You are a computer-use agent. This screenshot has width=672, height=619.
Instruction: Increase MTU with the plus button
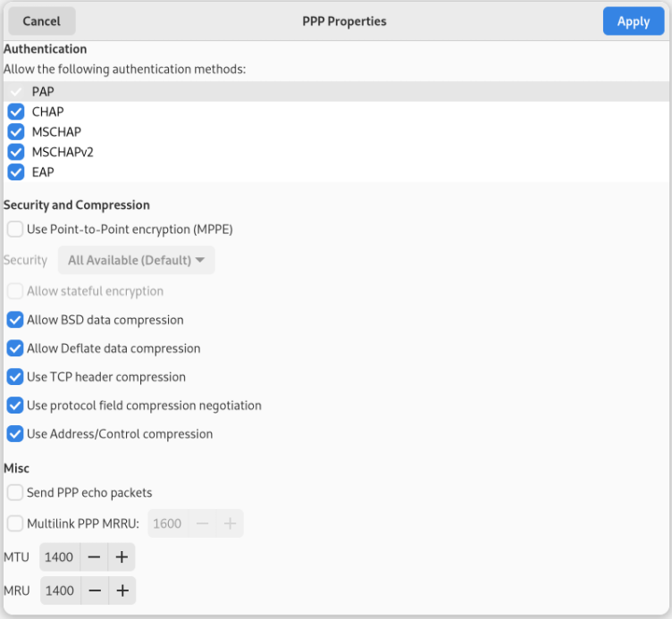(122, 557)
